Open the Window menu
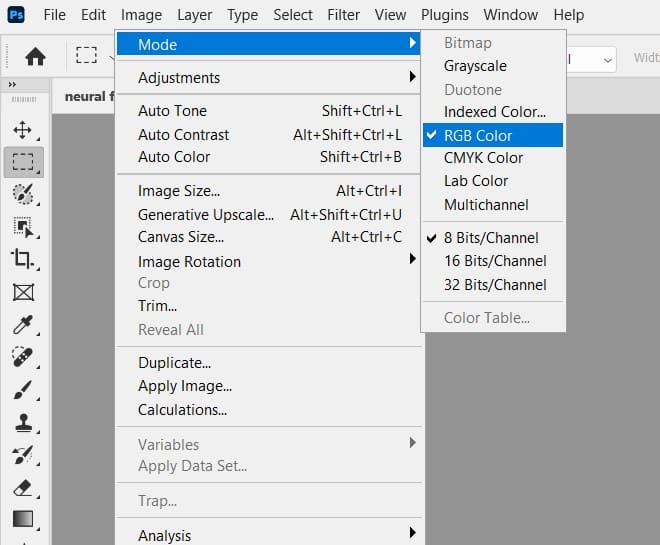The height and width of the screenshot is (545, 660). (511, 15)
